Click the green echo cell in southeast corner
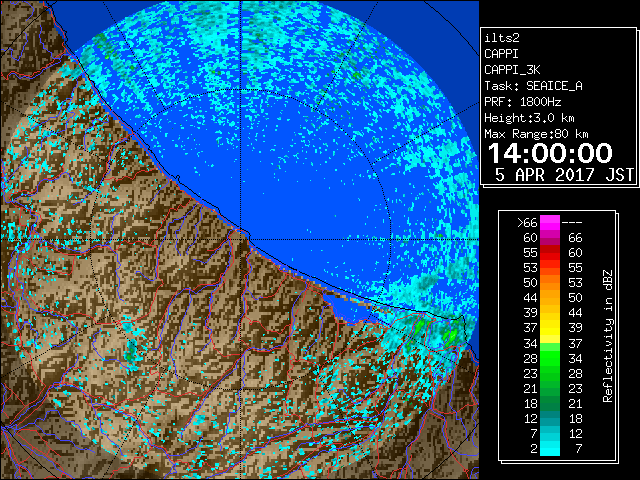 pos(451,336)
